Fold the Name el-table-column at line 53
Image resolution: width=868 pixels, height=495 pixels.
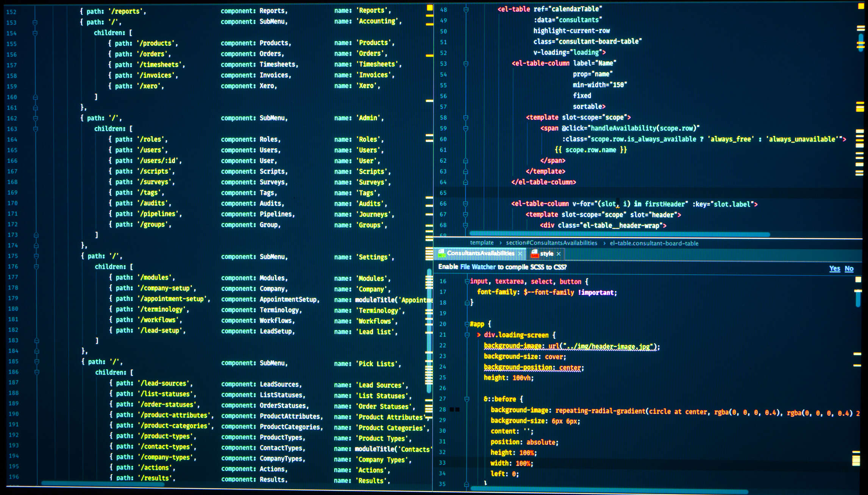click(466, 64)
